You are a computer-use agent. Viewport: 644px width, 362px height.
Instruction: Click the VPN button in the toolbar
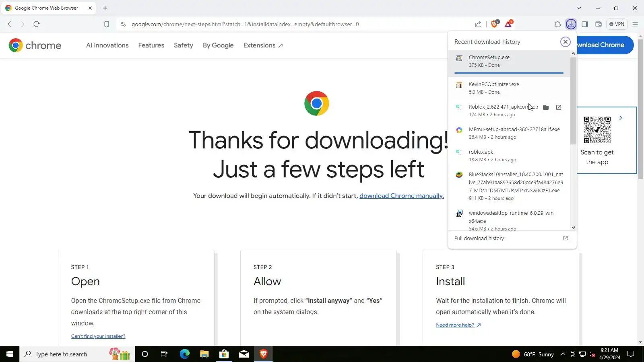pos(617,24)
